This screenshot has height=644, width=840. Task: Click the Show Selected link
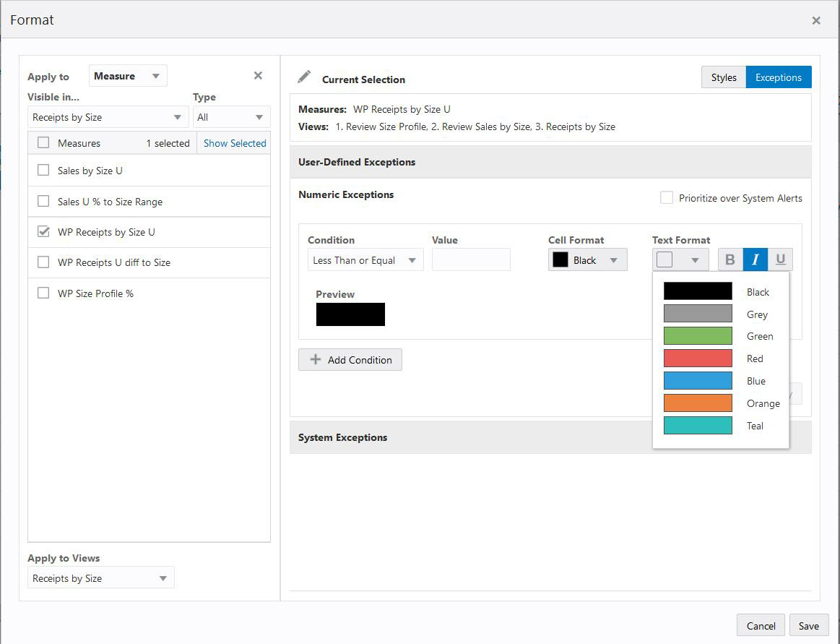tap(235, 143)
